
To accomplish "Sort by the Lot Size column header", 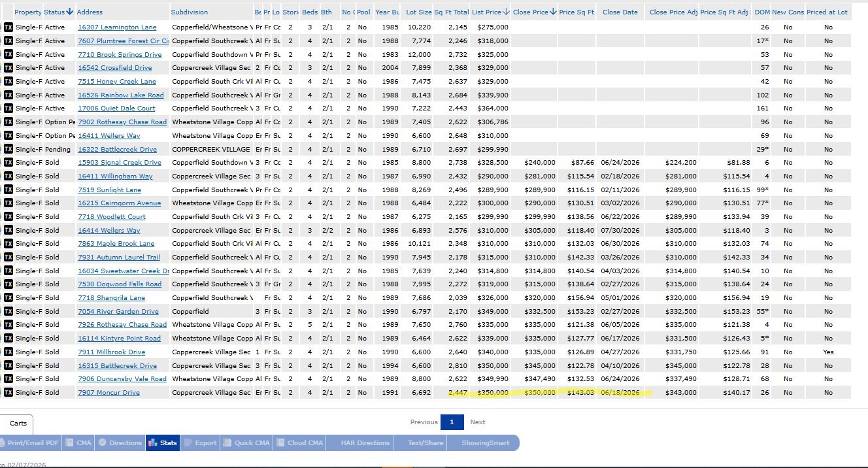I will pos(418,12).
